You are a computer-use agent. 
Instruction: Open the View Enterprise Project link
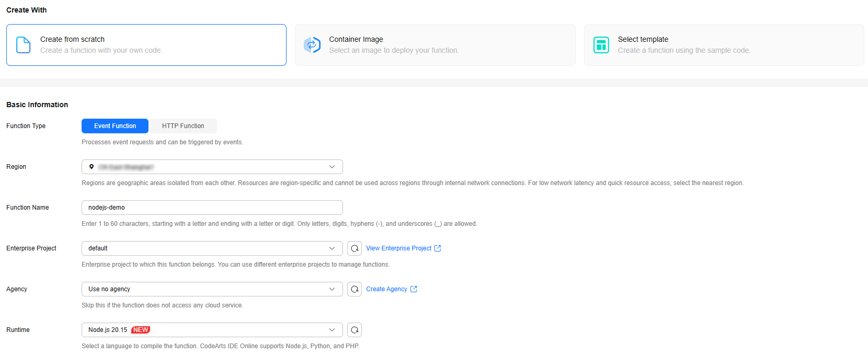point(398,248)
